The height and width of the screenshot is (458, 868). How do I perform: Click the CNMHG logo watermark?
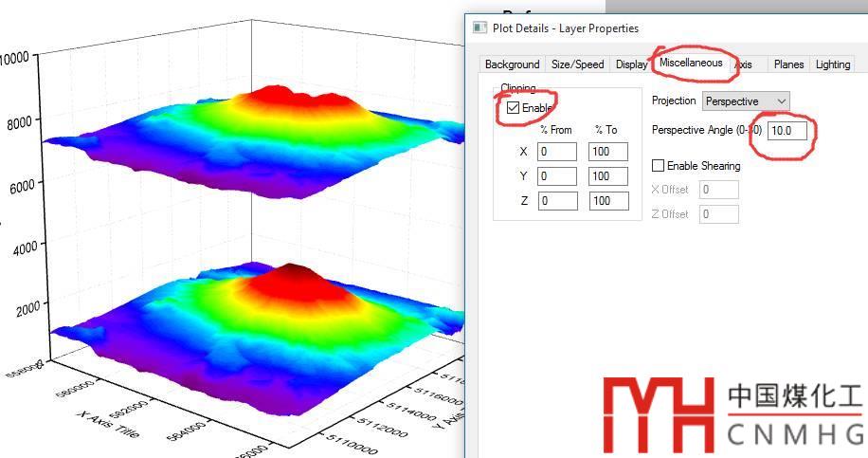[733, 415]
